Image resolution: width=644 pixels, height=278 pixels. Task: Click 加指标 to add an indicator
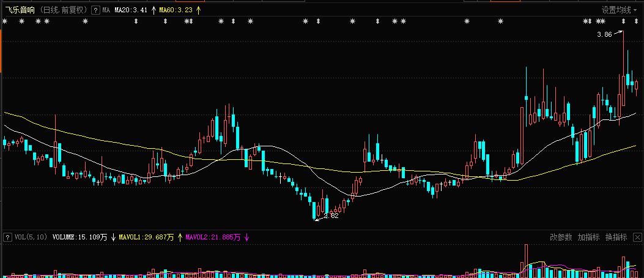[x=588, y=238]
